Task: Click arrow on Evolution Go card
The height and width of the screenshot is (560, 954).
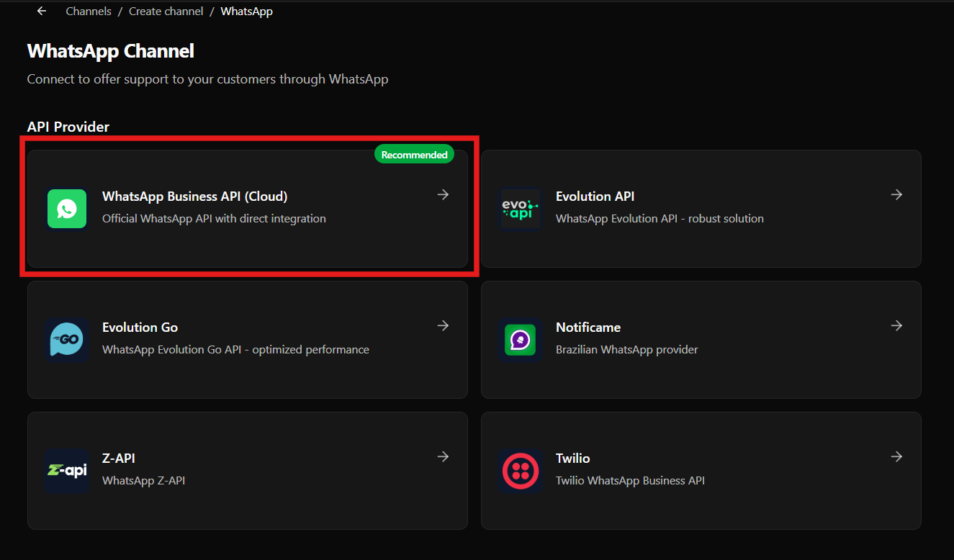Action: pyautogui.click(x=444, y=325)
